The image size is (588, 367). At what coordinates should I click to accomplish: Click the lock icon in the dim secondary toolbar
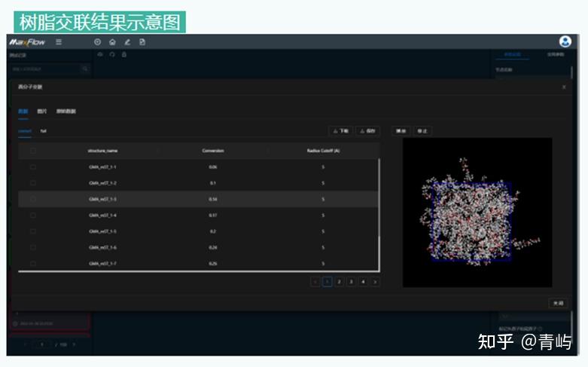click(124, 55)
